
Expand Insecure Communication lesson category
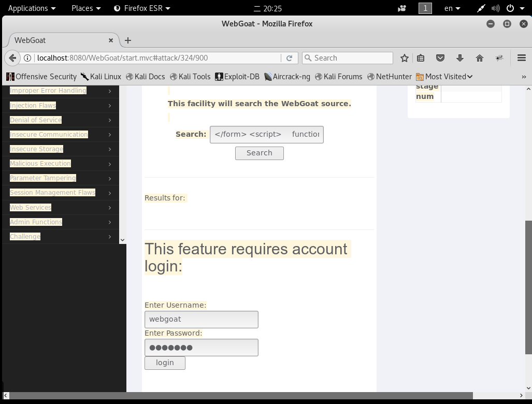pos(61,135)
